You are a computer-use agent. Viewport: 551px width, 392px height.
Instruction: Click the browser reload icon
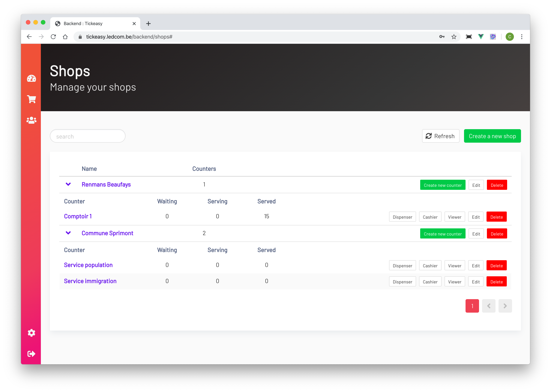coord(53,37)
